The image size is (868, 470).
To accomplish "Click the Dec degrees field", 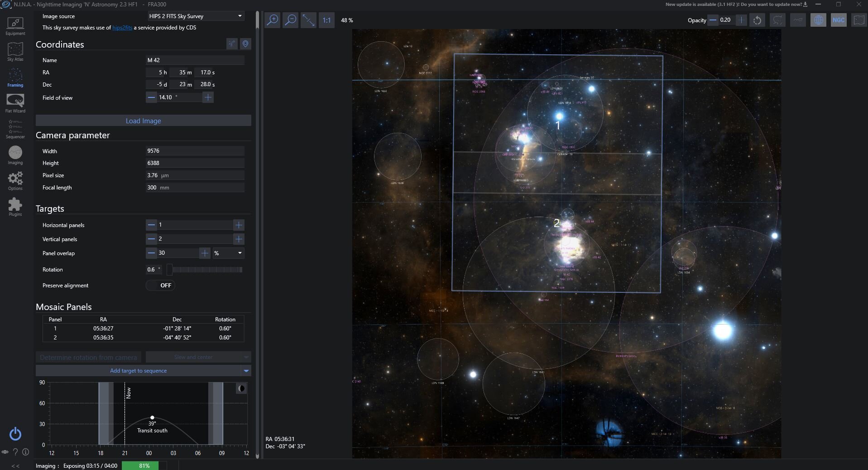I will [157, 84].
